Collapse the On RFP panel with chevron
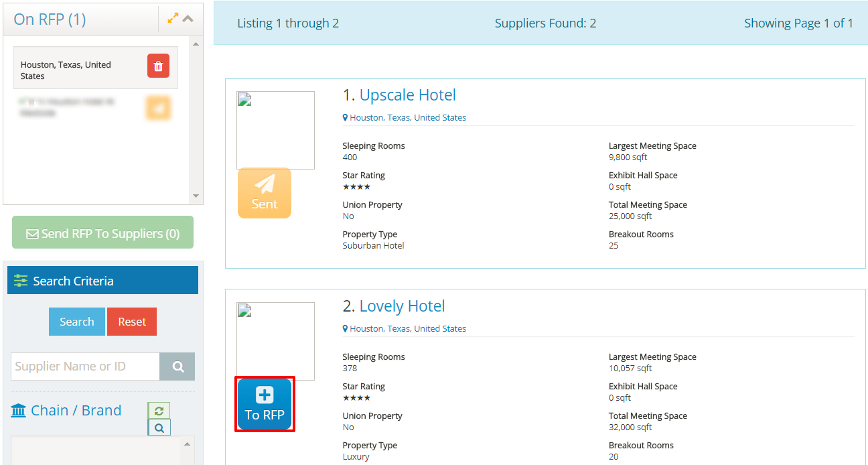Viewport: 868px width, 465px height. pos(188,19)
